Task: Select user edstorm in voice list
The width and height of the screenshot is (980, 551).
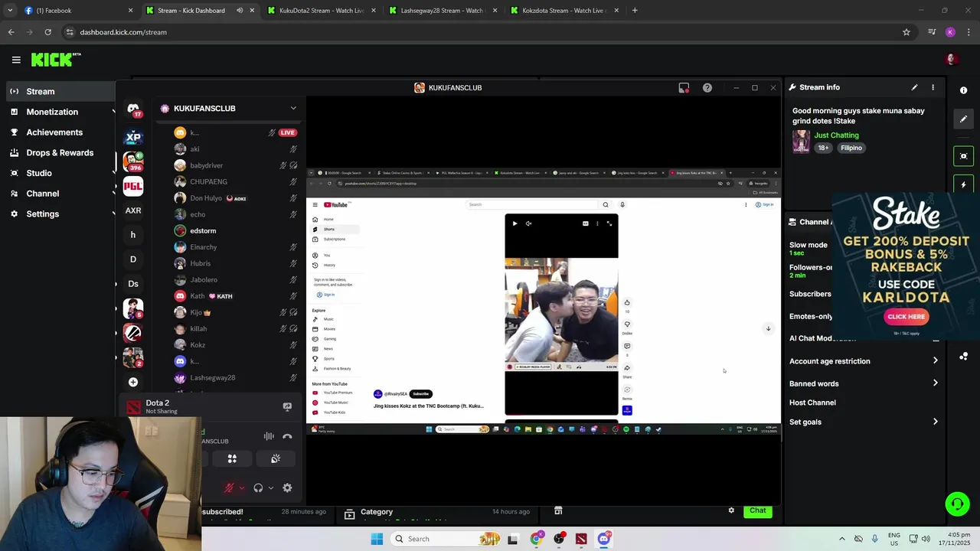Action: pos(203,231)
